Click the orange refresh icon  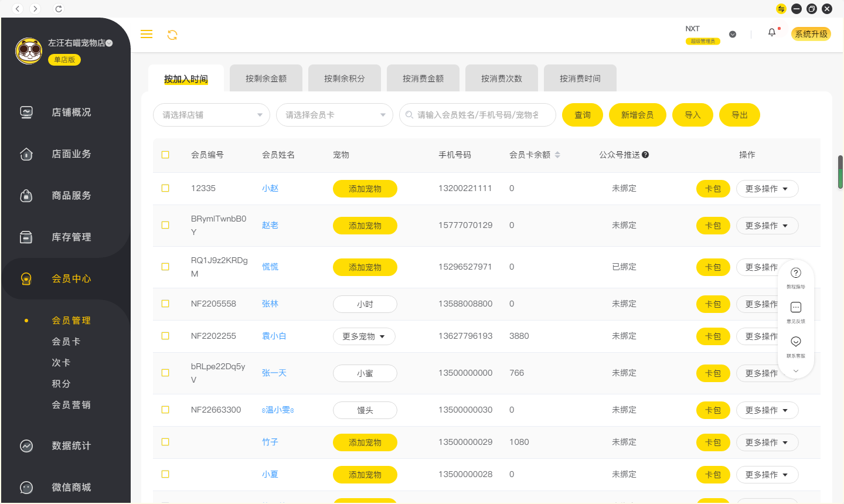pyautogui.click(x=172, y=35)
